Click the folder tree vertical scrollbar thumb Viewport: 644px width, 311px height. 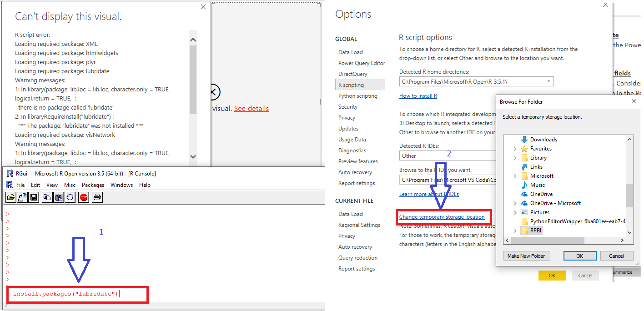point(630,195)
